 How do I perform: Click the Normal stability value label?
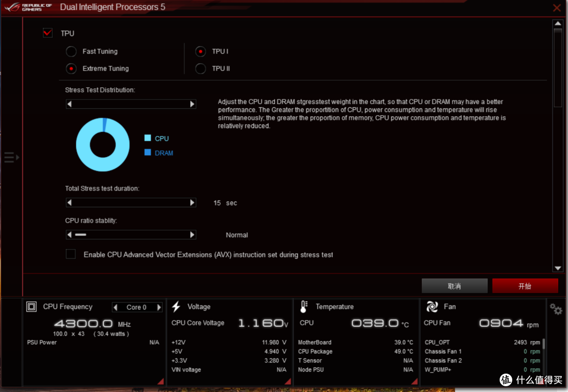237,235
